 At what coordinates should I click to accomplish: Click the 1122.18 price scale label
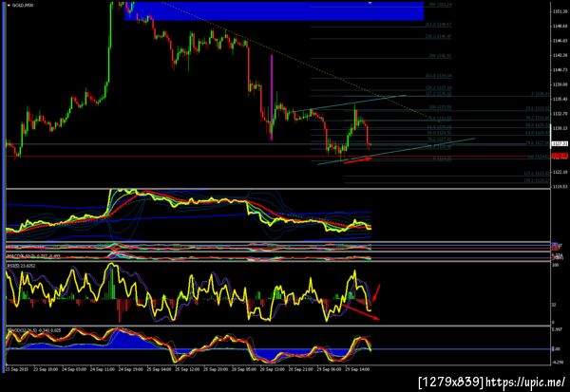point(560,172)
